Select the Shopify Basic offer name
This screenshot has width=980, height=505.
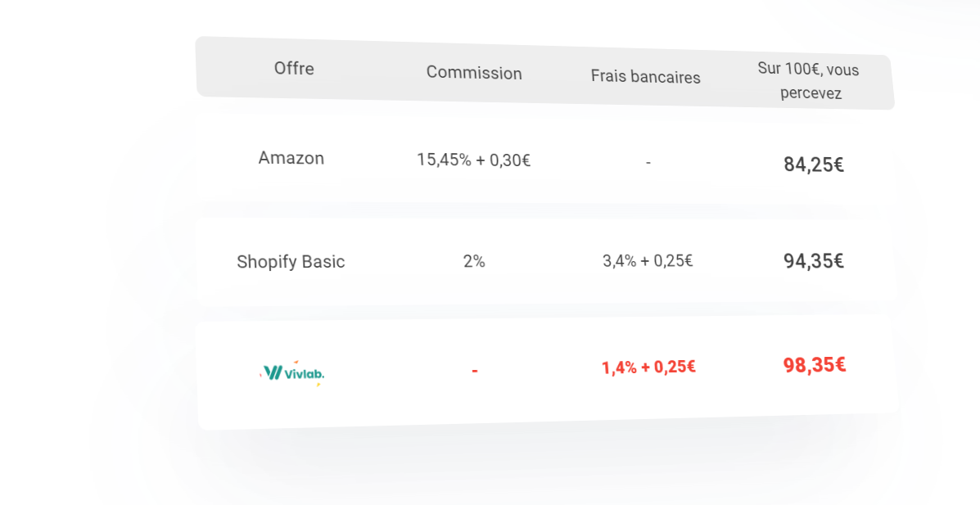click(291, 261)
